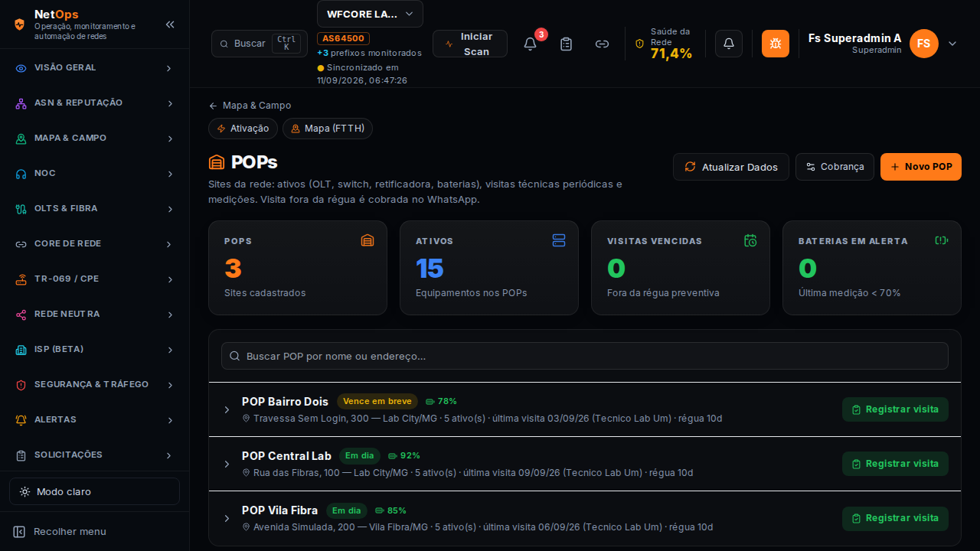Screen dimensions: 980x551
Task: Open the WFCORE LA... tenant dropdown
Action: point(370,14)
